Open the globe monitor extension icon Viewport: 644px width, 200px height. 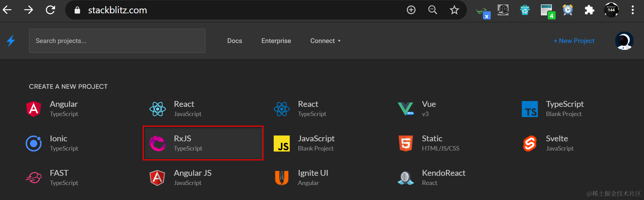coord(503,10)
